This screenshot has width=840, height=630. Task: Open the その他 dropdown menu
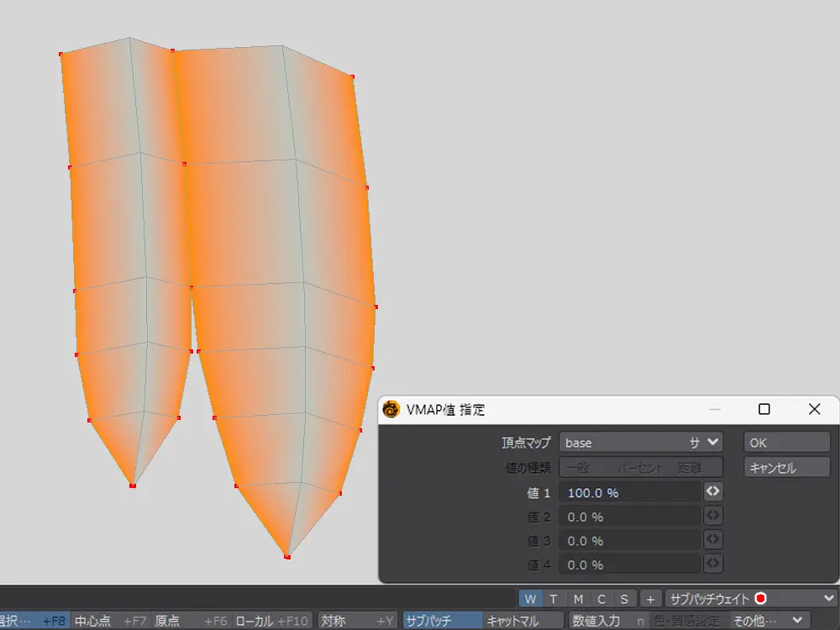(768, 621)
